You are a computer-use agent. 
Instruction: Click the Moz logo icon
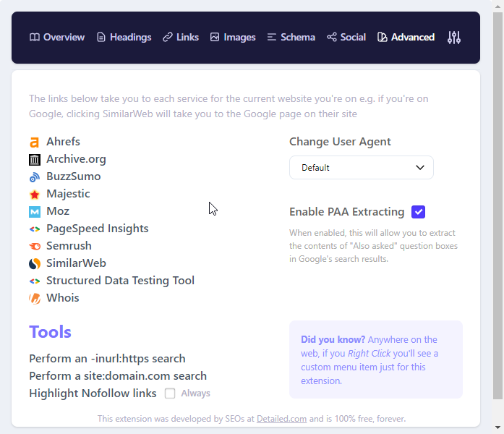click(x=35, y=211)
